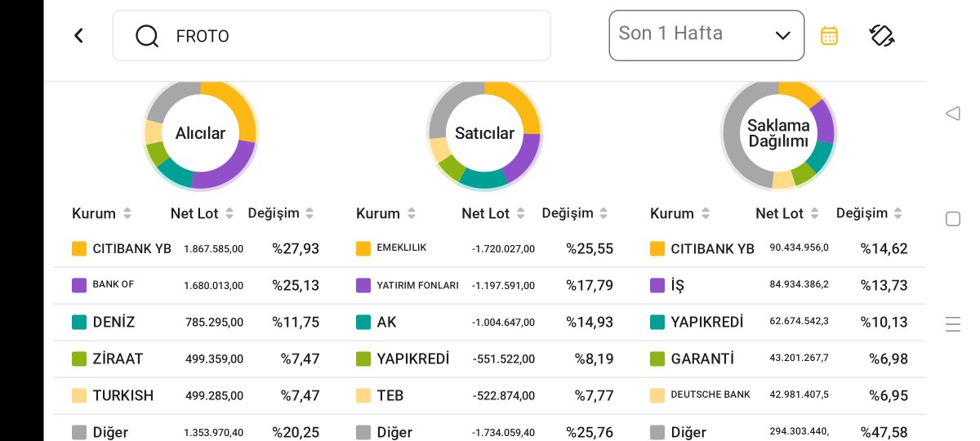Tap teal swatch beside AK
Image resolution: width=980 pixels, height=441 pixels.
tap(363, 322)
